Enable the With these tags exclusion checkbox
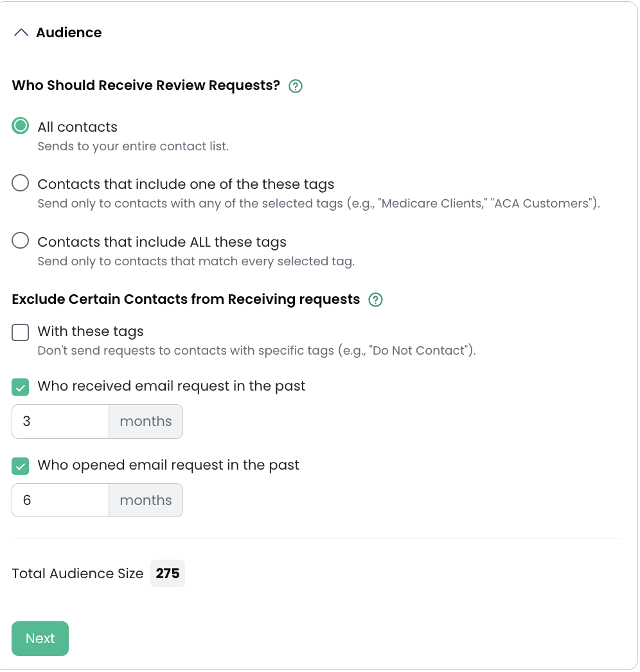This screenshot has width=640, height=672. point(21,332)
